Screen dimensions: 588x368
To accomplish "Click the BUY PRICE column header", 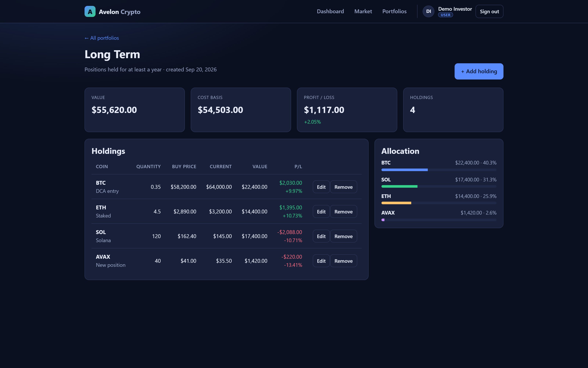I will (184, 167).
